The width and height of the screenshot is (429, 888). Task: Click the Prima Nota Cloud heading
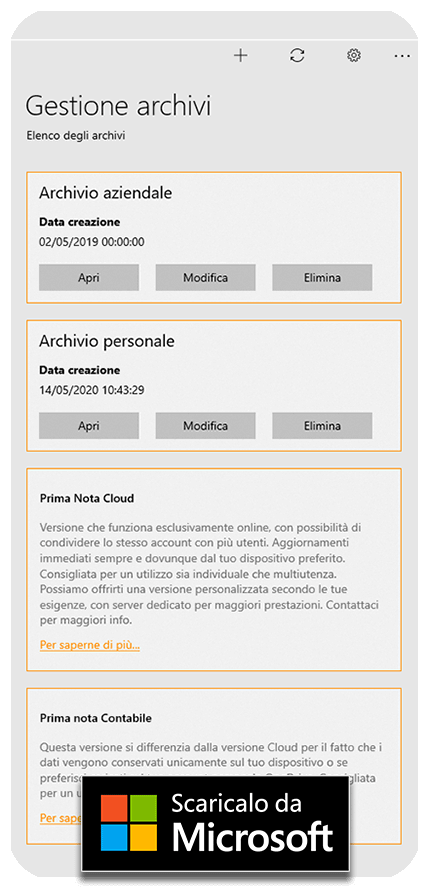pos(87,498)
